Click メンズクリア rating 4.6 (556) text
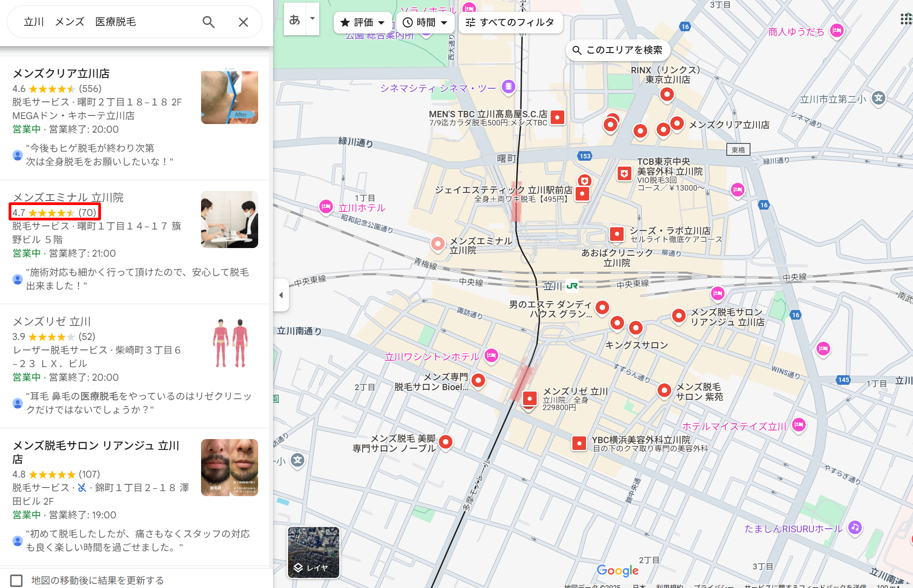 pyautogui.click(x=57, y=89)
